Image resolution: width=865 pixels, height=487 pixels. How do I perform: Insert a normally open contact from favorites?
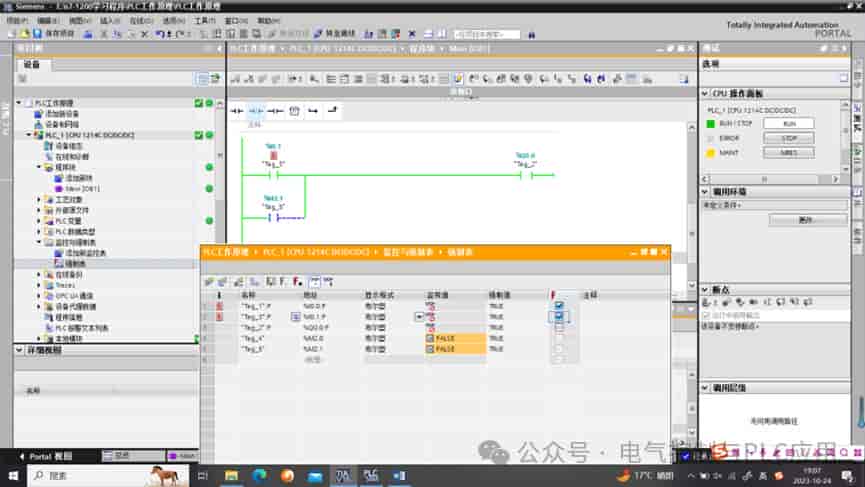coord(237,111)
